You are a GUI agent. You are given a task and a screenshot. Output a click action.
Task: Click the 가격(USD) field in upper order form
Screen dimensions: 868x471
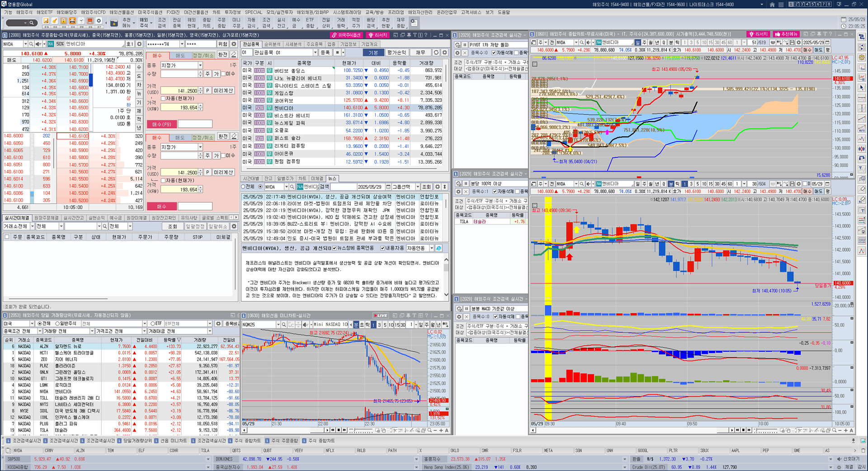[x=179, y=90]
